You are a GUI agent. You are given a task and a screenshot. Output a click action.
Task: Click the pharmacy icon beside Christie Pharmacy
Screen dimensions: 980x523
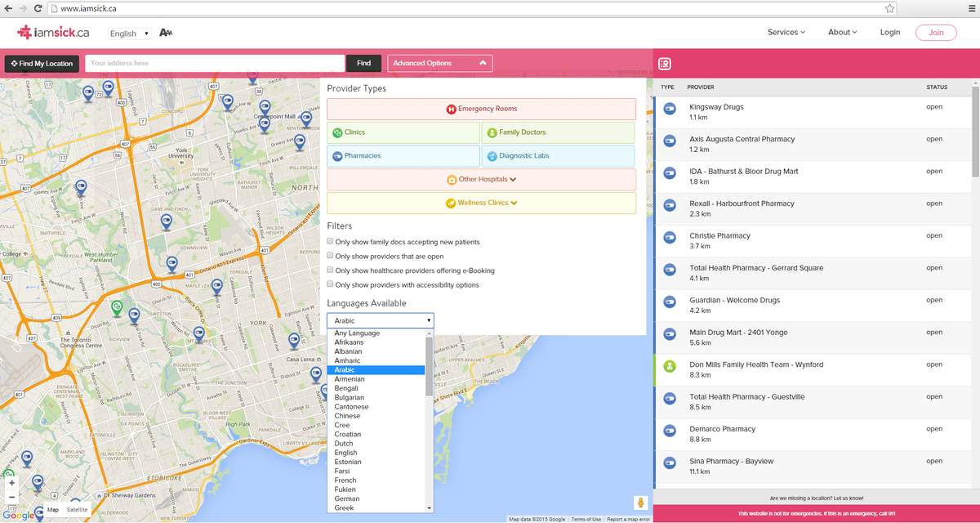click(x=670, y=237)
